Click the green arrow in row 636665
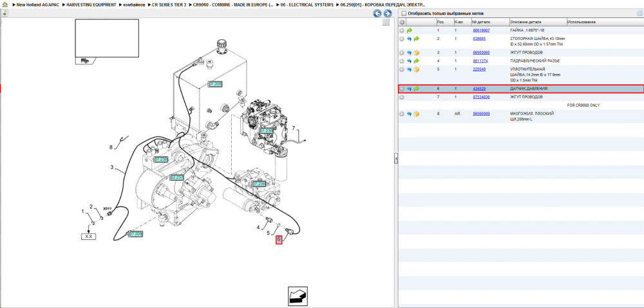This screenshot has height=308, width=644. (x=417, y=39)
